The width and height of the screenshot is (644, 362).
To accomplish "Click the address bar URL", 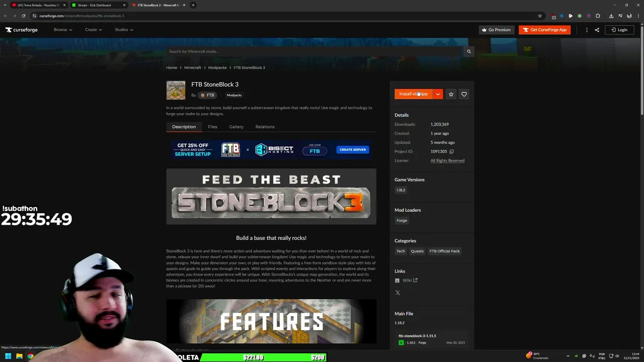I will 82,16.
